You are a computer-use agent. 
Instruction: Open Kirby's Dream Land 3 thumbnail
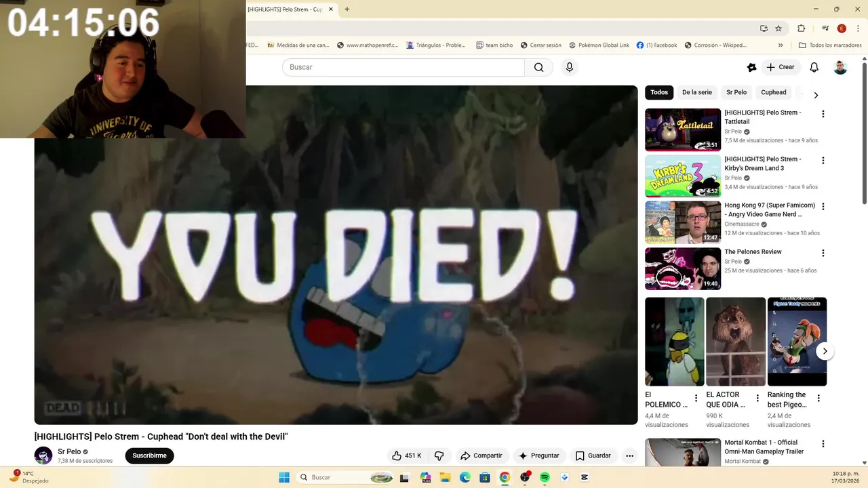click(683, 176)
